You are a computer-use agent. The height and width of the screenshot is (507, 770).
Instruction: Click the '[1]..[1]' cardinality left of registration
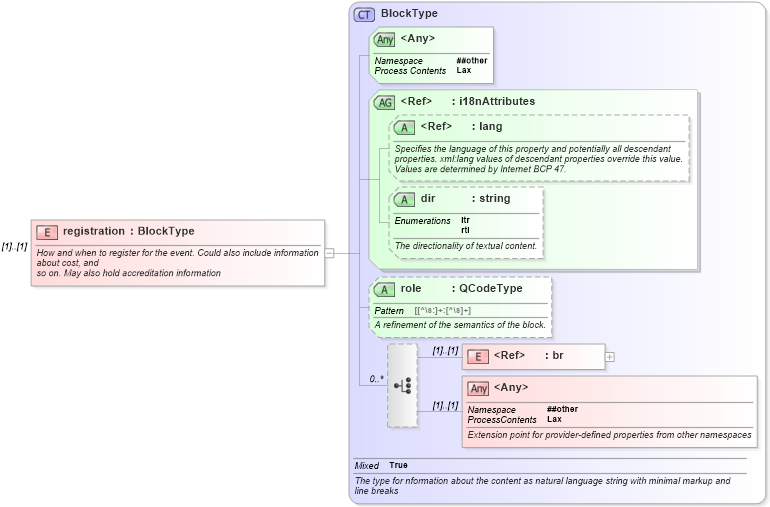[x=15, y=247]
